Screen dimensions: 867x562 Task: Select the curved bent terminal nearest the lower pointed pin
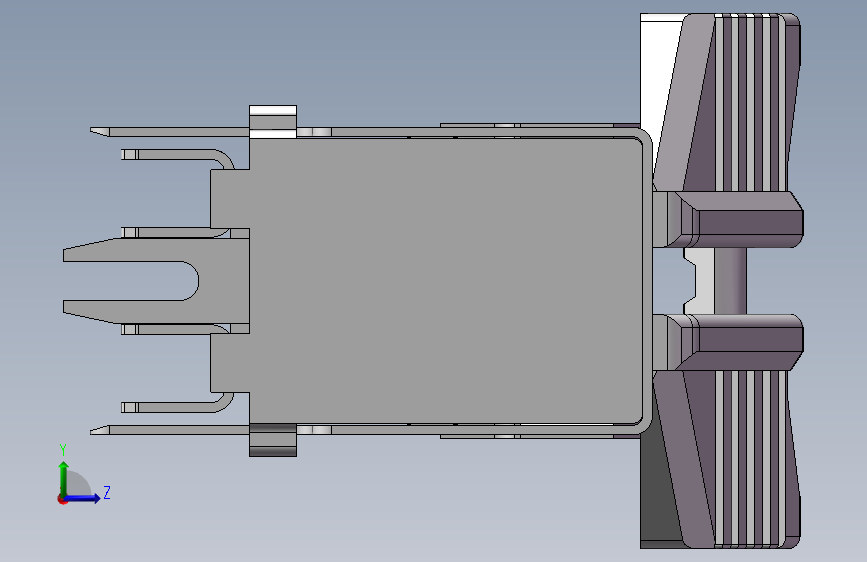click(x=177, y=404)
